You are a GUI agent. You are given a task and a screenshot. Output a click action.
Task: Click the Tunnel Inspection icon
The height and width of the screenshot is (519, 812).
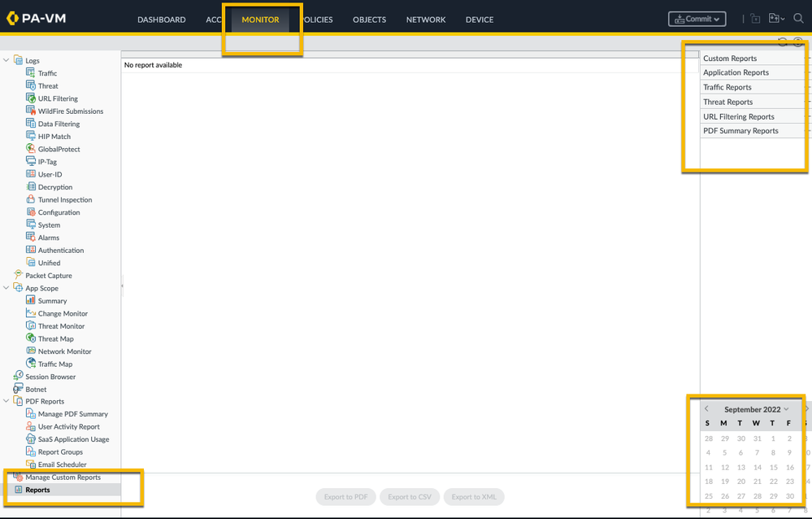(x=31, y=199)
